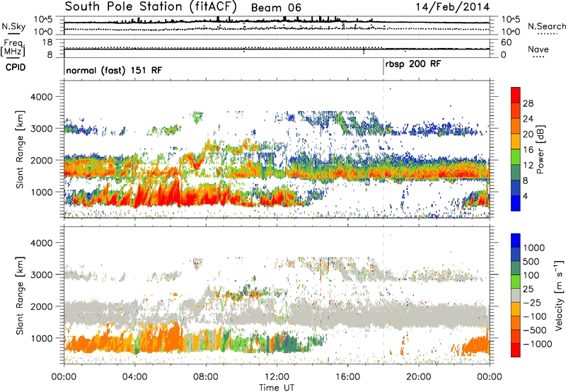This screenshot has width=566, height=392.
Task: Click the '500' tick on velocity colorbar
Action: (531, 261)
